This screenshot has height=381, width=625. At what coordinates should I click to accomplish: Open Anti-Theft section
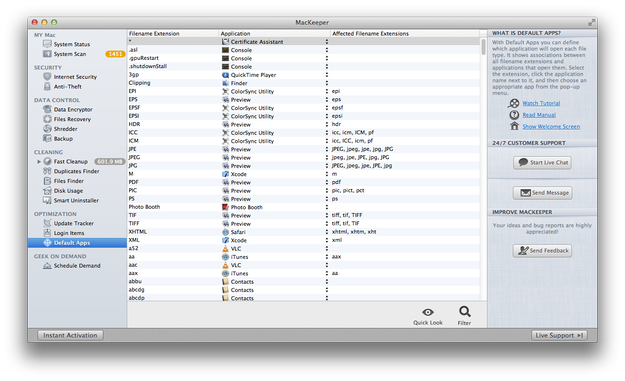pyautogui.click(x=67, y=86)
